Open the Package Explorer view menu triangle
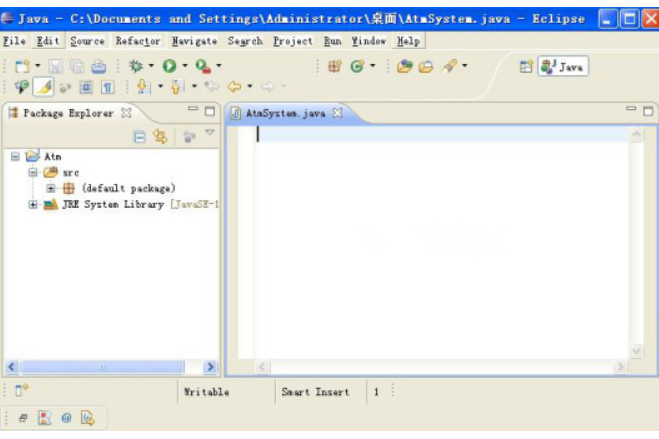 tap(210, 133)
